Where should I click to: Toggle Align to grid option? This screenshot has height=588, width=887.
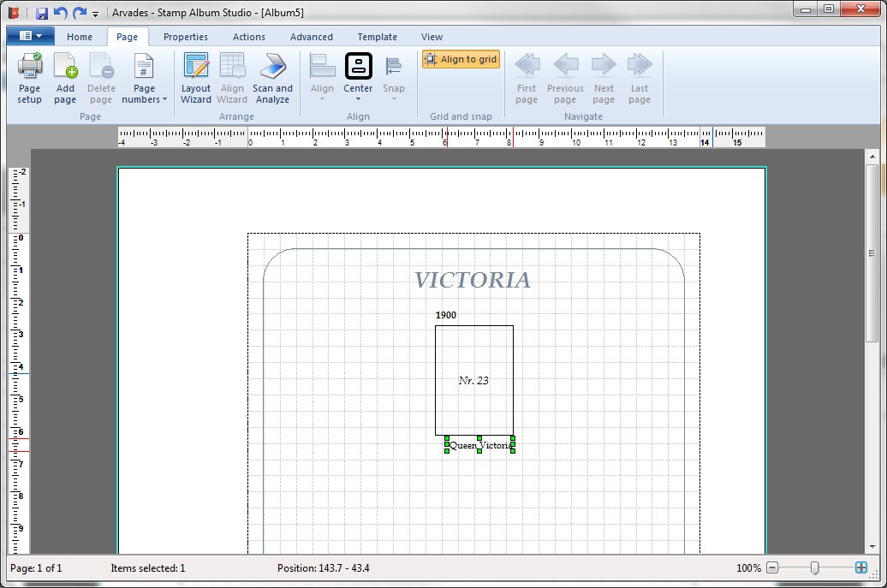tap(461, 59)
